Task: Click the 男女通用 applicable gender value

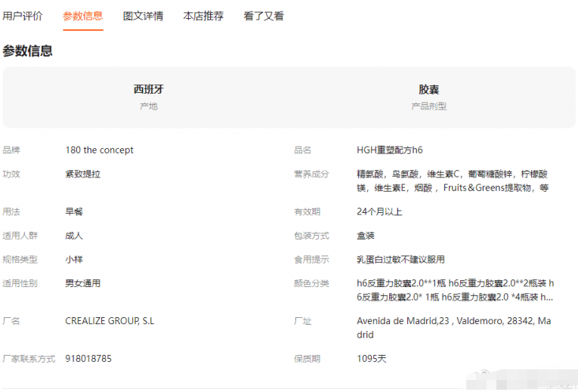Action: pyautogui.click(x=83, y=283)
